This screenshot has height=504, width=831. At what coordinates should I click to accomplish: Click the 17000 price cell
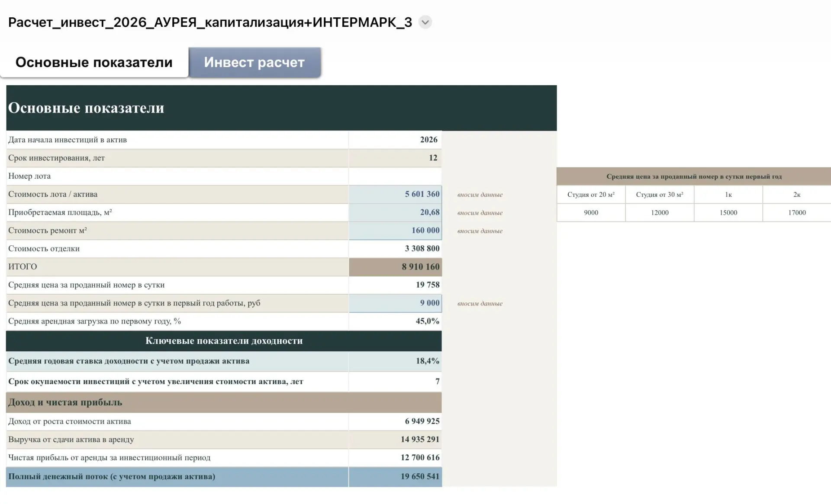(x=797, y=213)
